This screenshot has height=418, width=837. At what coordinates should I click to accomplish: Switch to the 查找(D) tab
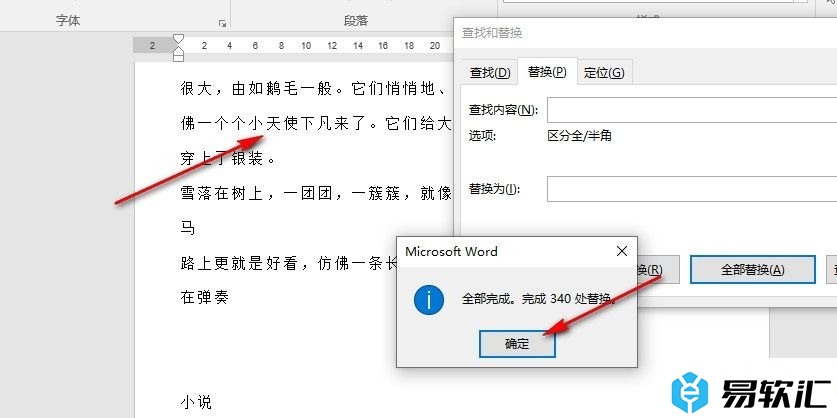489,73
